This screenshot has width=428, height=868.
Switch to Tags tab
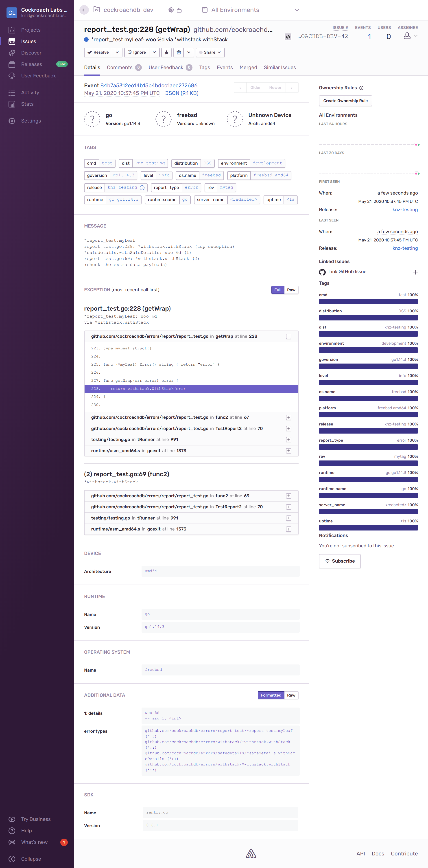pos(204,67)
